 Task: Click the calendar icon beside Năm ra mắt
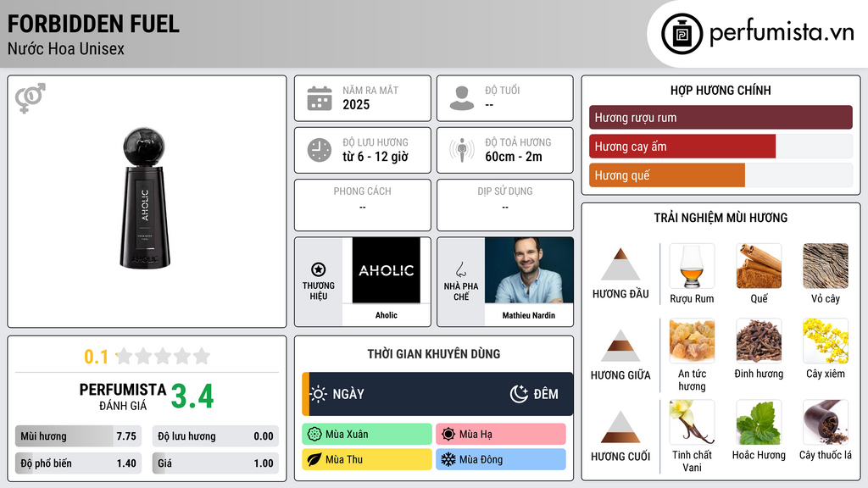click(x=320, y=98)
